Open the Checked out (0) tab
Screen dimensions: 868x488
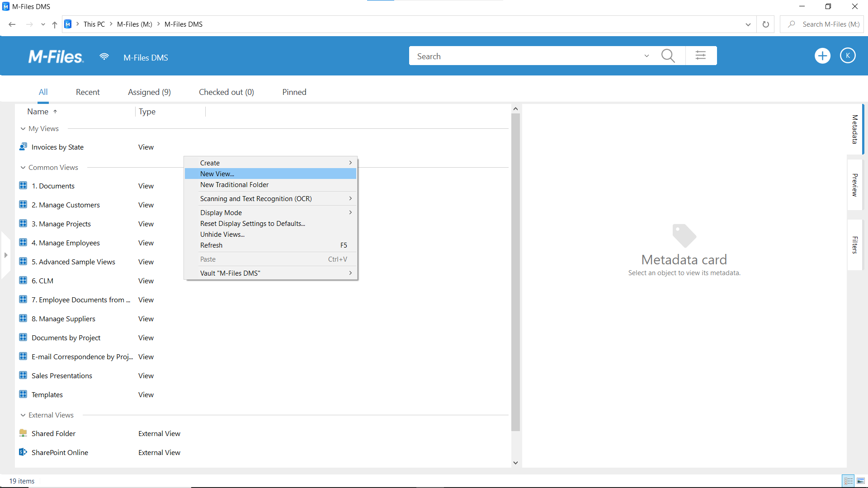tap(226, 92)
